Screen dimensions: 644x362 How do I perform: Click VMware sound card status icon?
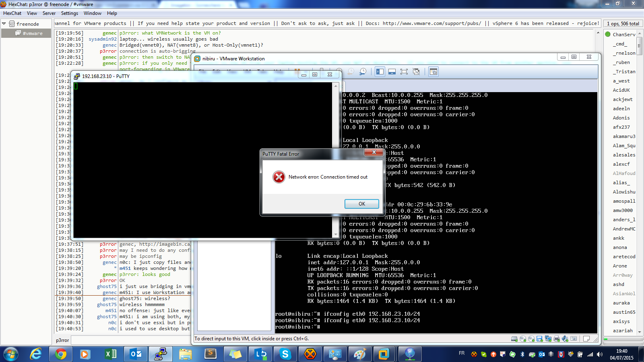tap(565, 339)
